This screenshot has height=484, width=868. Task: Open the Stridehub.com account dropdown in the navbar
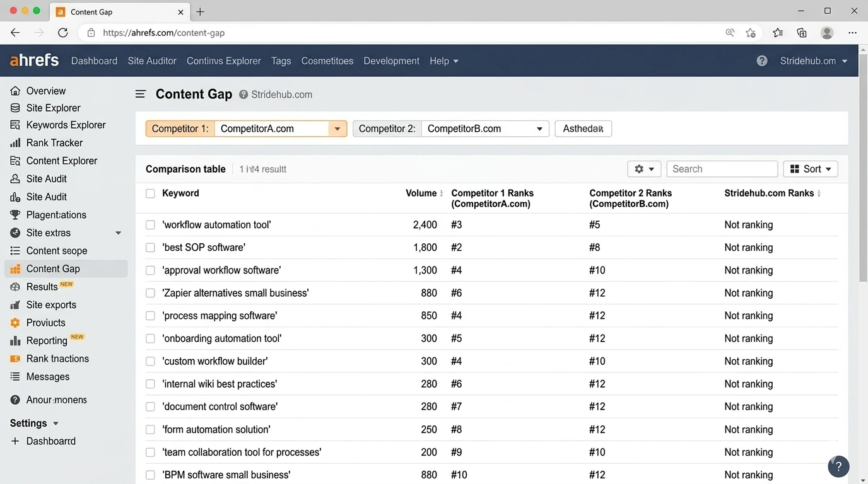[x=814, y=61]
